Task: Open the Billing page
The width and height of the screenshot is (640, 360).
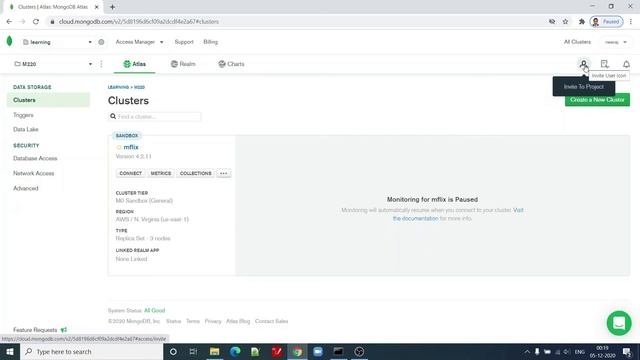Action: pos(211,42)
